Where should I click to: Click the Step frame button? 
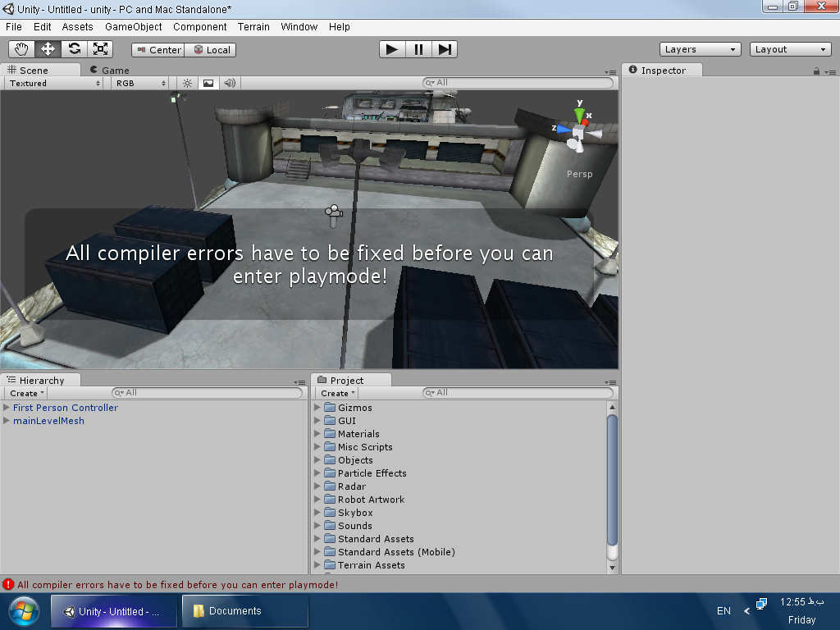pos(445,49)
